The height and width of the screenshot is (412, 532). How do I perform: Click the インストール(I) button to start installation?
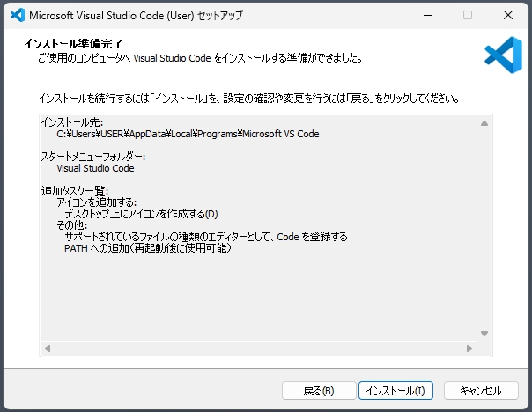pos(395,390)
